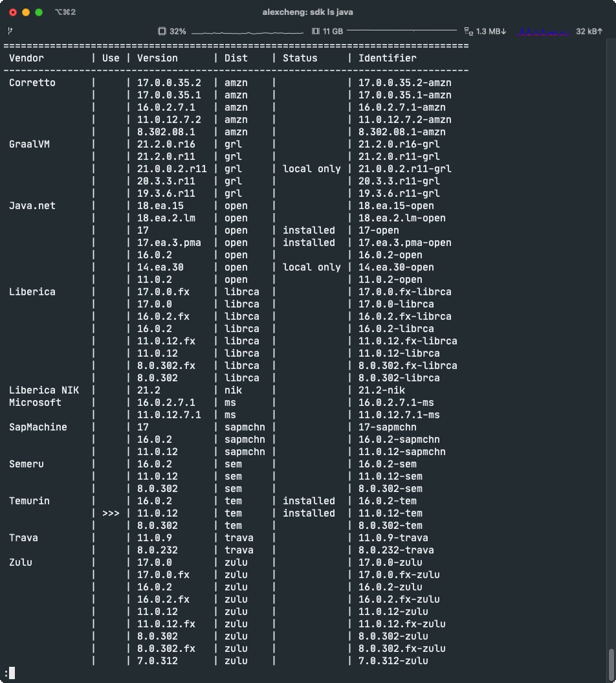616x683 pixels.
Task: Click the CPU chip icon next to 32%
Action: [x=160, y=30]
